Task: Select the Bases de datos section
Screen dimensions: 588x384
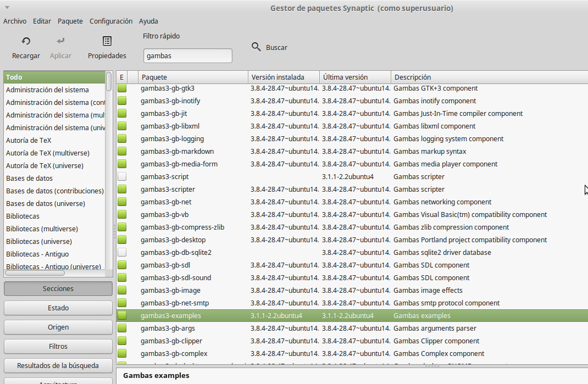Action: pos(55,178)
